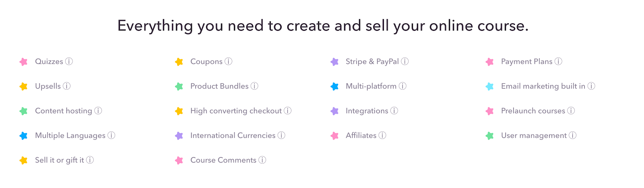Click the page heading about online courses
Viewport: 644px width, 188px height.
(323, 26)
